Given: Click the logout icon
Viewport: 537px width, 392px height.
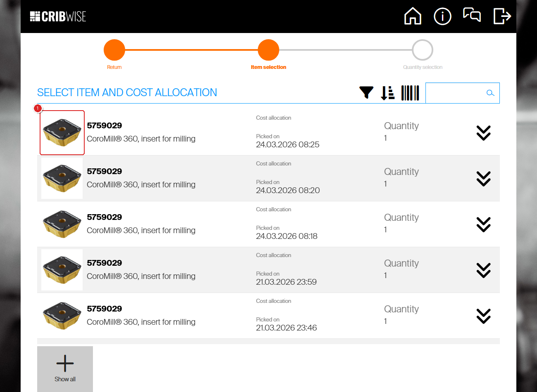Looking at the screenshot, I should (502, 17).
